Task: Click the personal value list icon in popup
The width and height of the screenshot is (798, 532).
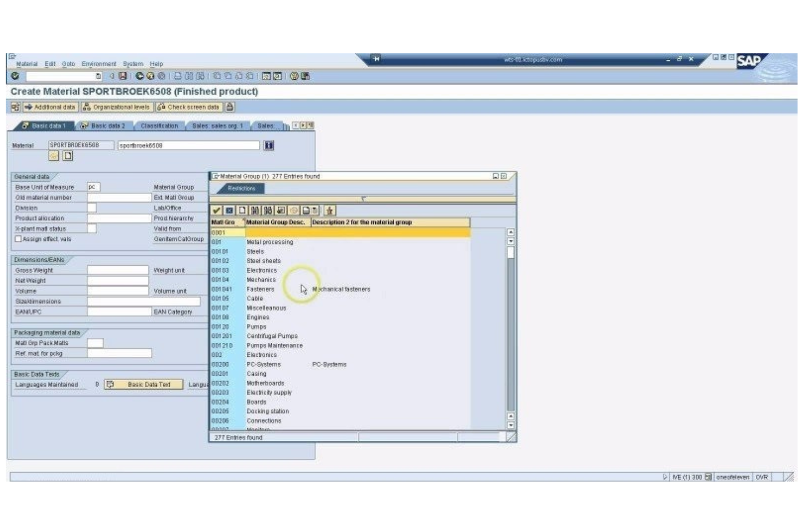Action: 281,210
